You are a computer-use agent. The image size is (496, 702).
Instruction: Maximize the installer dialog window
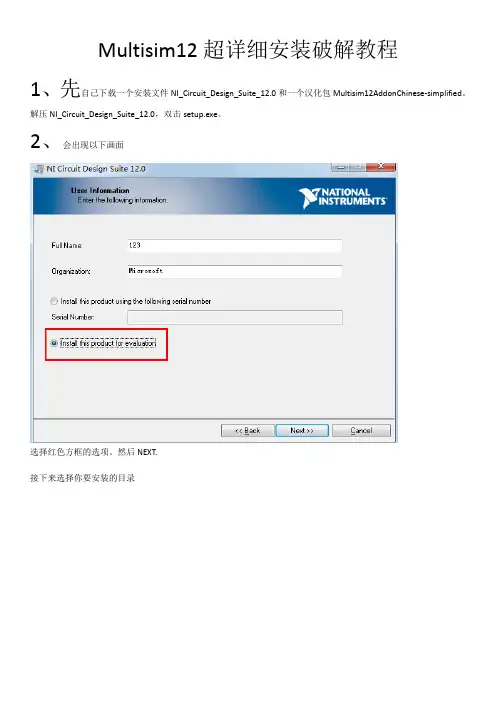tap(357, 167)
